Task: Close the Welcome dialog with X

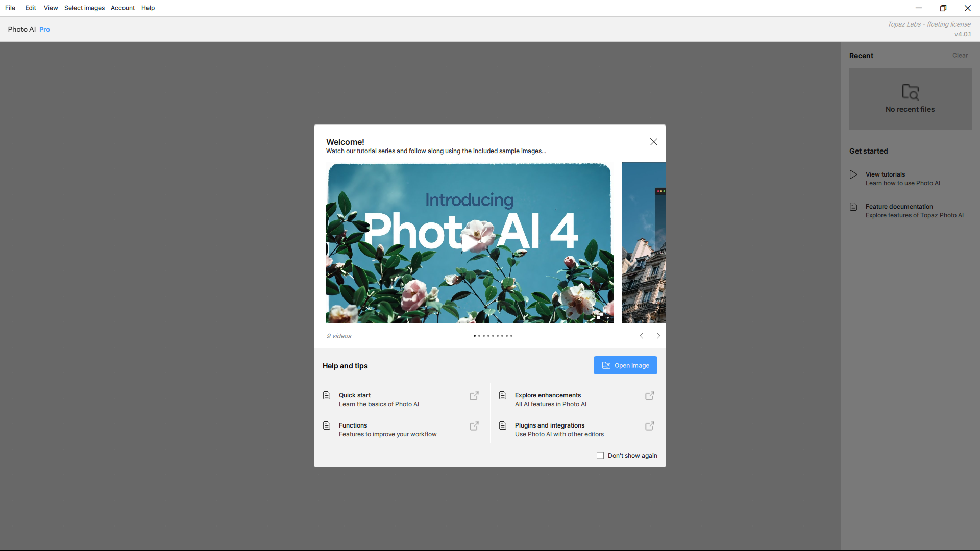Action: point(654,142)
